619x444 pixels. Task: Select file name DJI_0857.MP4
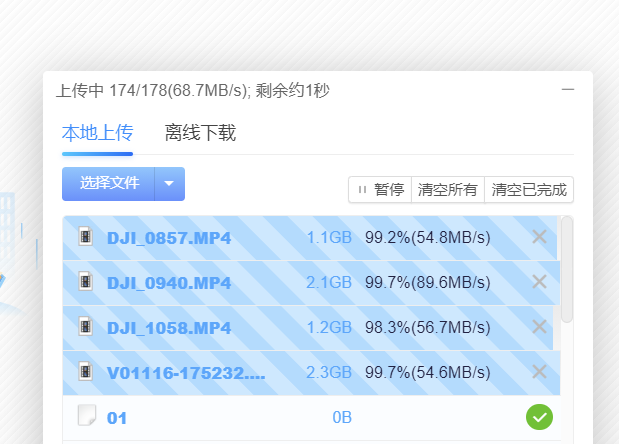pos(169,238)
